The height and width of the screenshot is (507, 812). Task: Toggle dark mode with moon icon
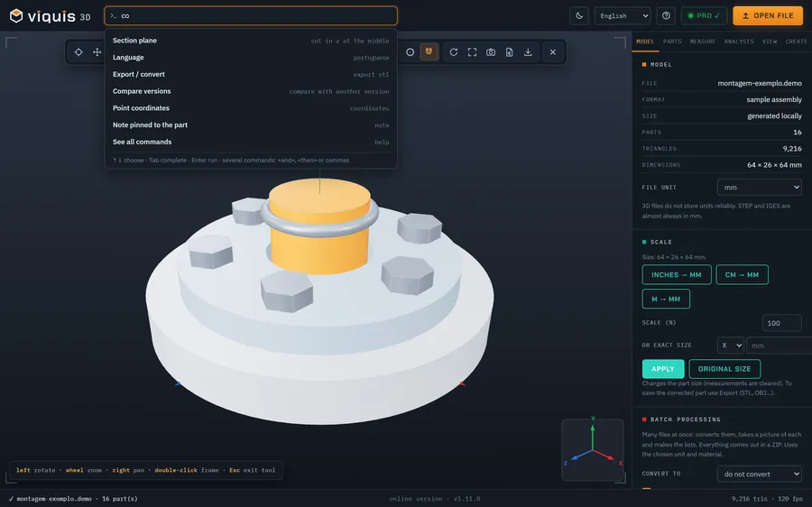coord(579,15)
